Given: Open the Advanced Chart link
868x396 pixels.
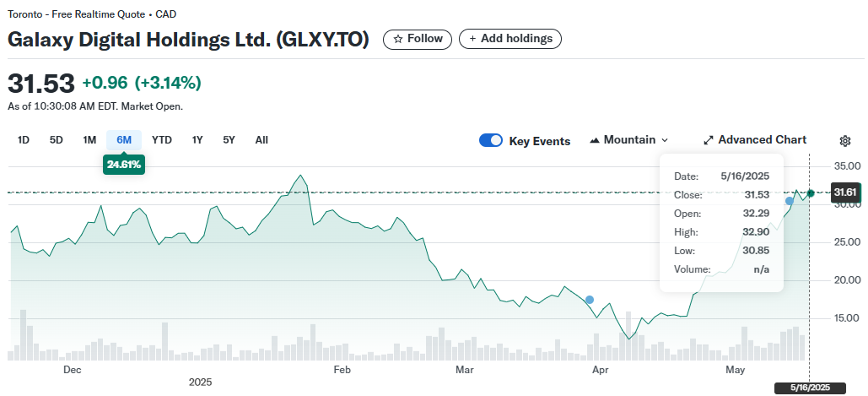Looking at the screenshot, I should pyautogui.click(x=762, y=140).
